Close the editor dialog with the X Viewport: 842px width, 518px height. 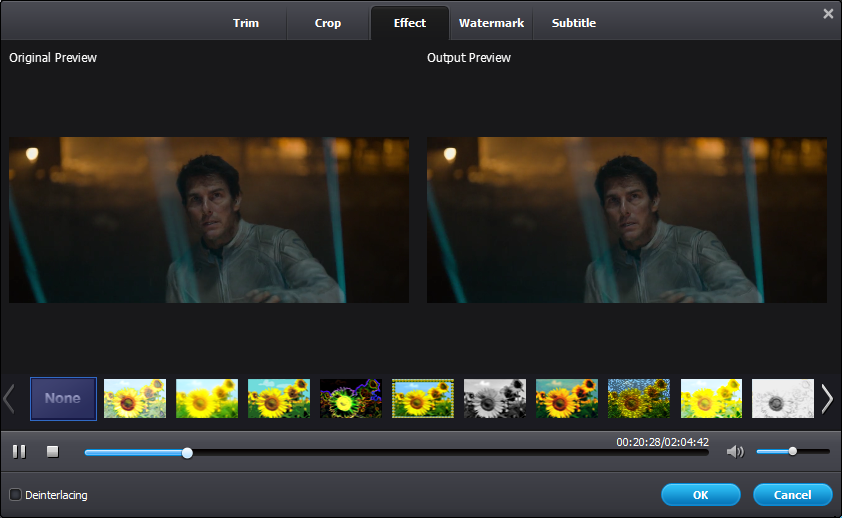tap(828, 14)
